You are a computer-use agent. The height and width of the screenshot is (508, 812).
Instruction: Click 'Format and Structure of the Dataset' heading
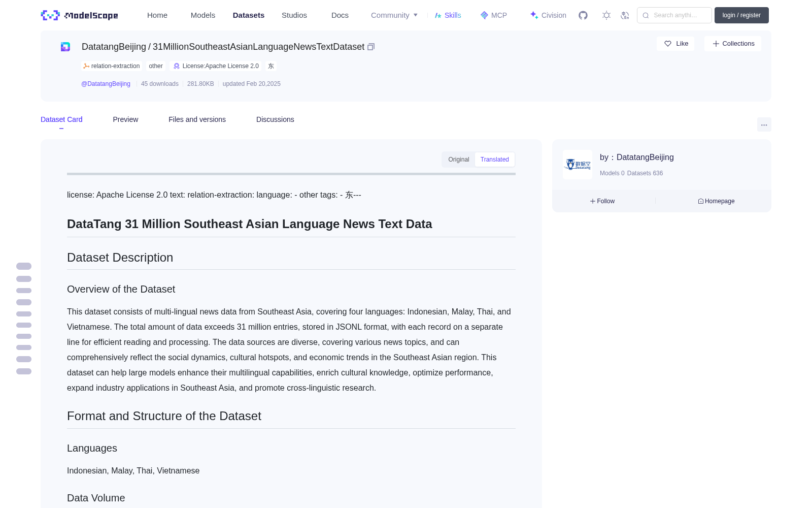pyautogui.click(x=164, y=416)
